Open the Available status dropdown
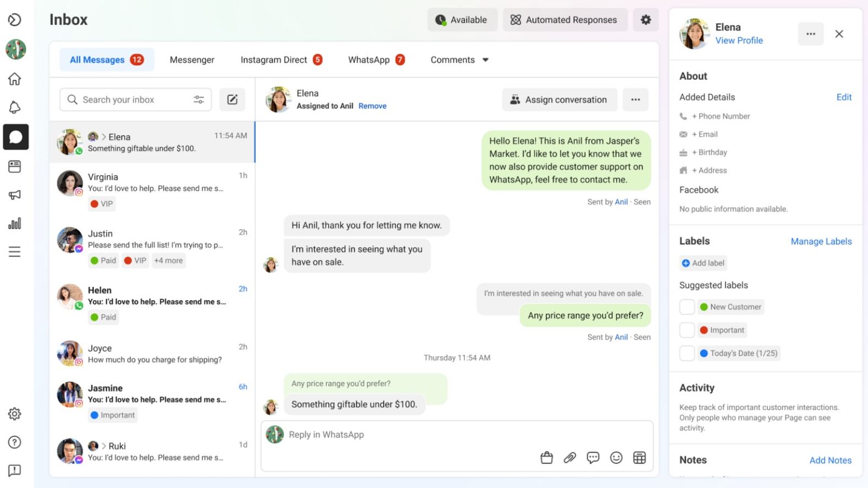 point(462,20)
